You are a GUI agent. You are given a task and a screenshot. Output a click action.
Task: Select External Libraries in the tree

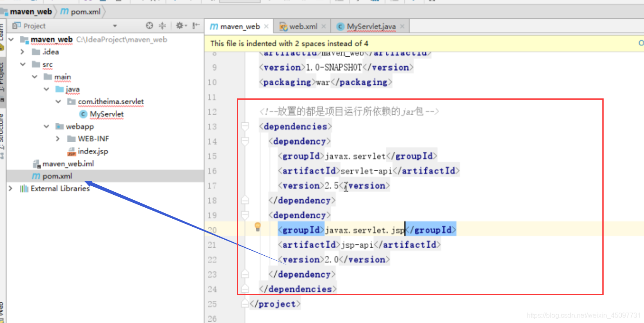(x=60, y=188)
